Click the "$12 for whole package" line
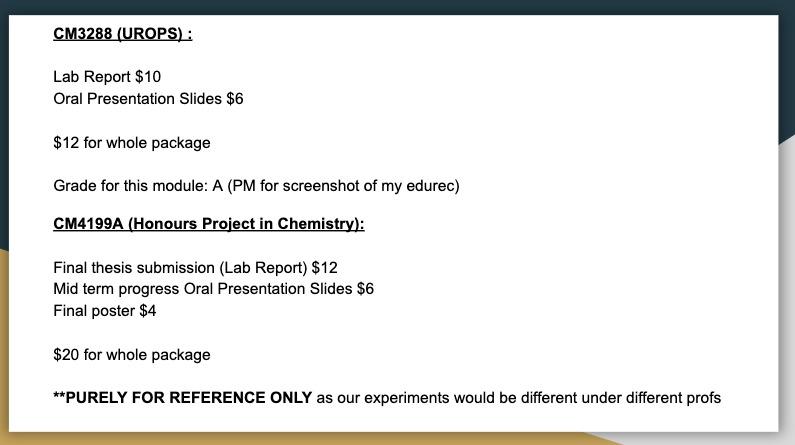 click(132, 143)
